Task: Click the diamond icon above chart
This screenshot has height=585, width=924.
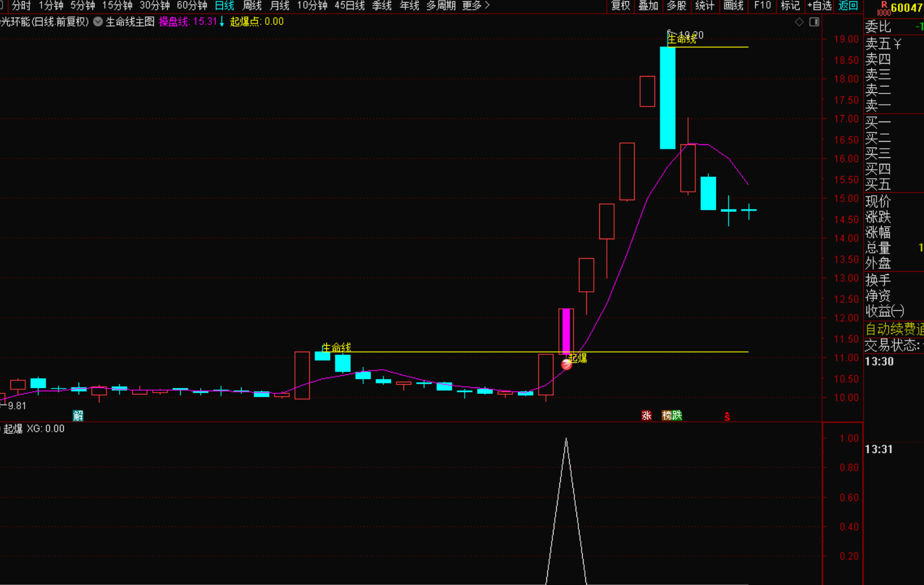Action: click(x=799, y=22)
